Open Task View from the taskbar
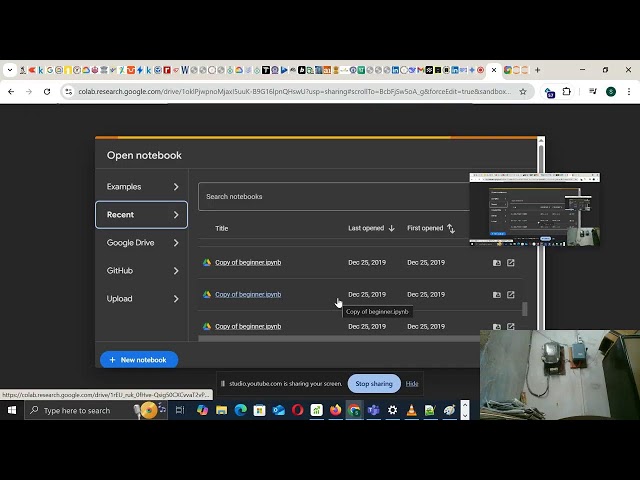640x480 pixels. click(180, 410)
